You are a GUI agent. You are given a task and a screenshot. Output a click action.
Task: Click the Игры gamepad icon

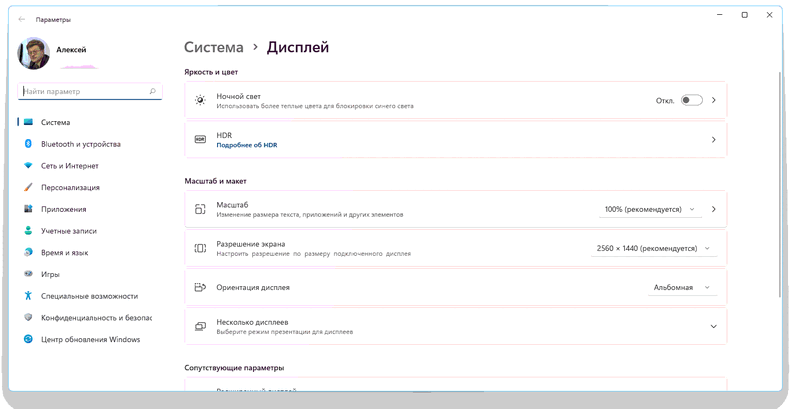29,274
